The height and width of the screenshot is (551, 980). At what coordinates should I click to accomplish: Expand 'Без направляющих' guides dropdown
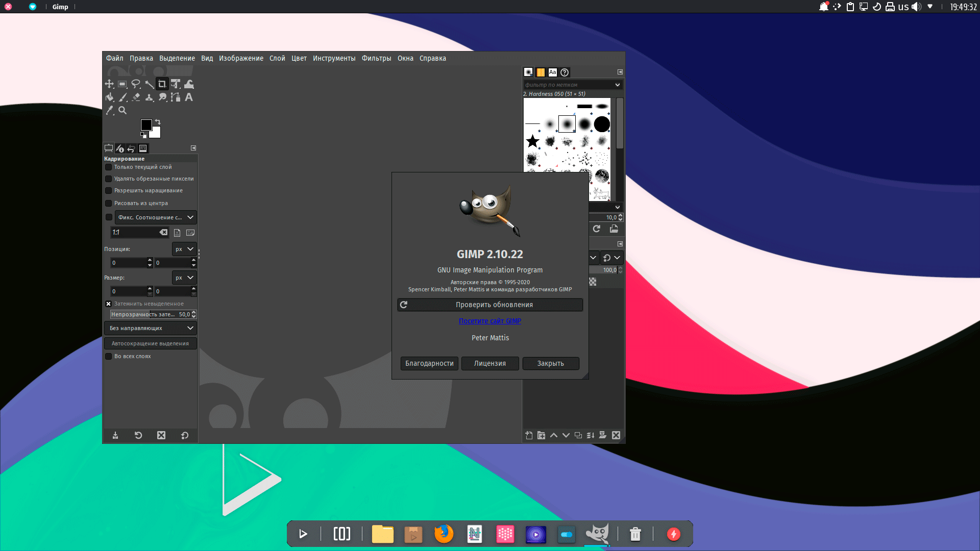pyautogui.click(x=151, y=328)
